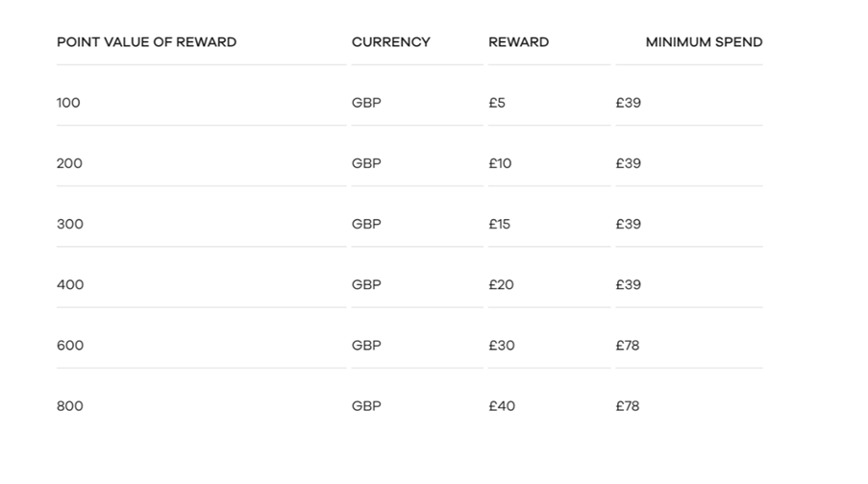Click the £15 reward cell

click(x=499, y=224)
